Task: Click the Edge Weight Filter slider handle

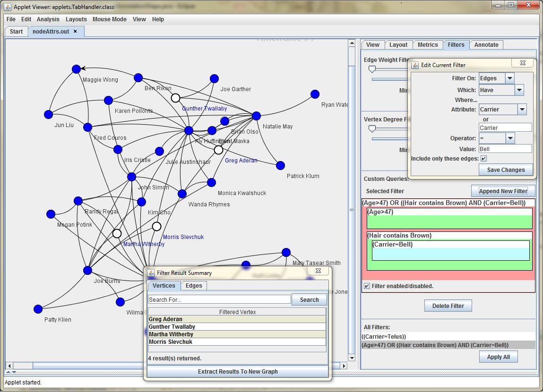Action: tap(372, 69)
